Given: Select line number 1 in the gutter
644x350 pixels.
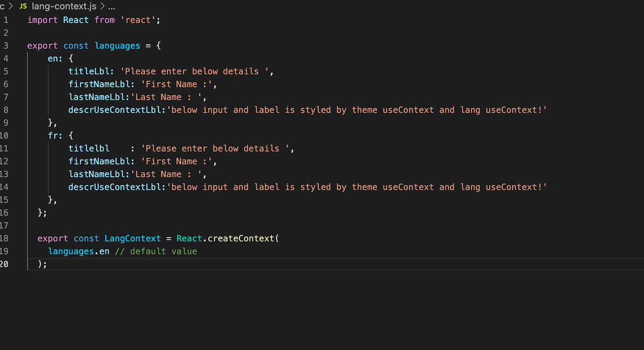Looking at the screenshot, I should tap(6, 20).
